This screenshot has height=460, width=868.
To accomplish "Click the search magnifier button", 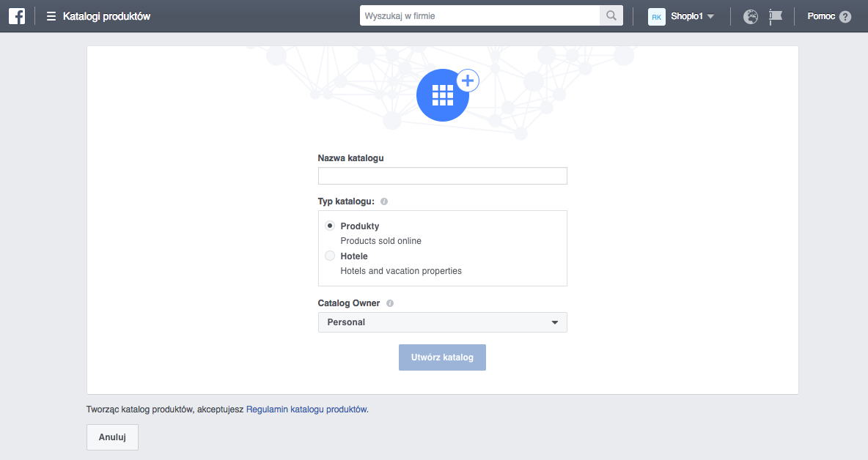I will point(611,15).
